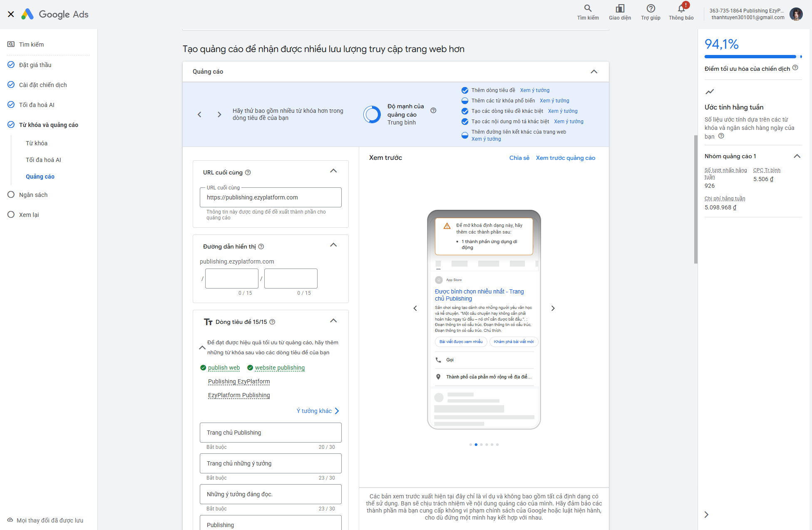Go to Ngân sách step
Screen dimensions: 812x530
point(33,194)
